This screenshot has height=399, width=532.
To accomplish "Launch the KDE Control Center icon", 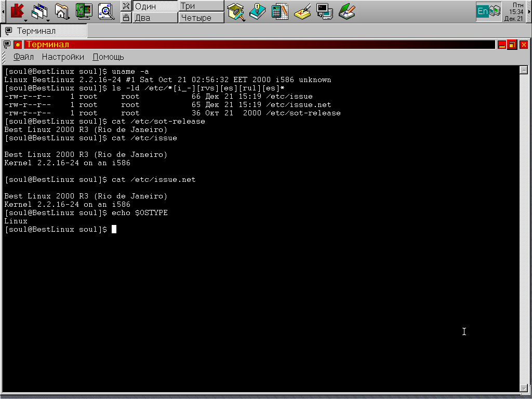I will tap(84, 11).
